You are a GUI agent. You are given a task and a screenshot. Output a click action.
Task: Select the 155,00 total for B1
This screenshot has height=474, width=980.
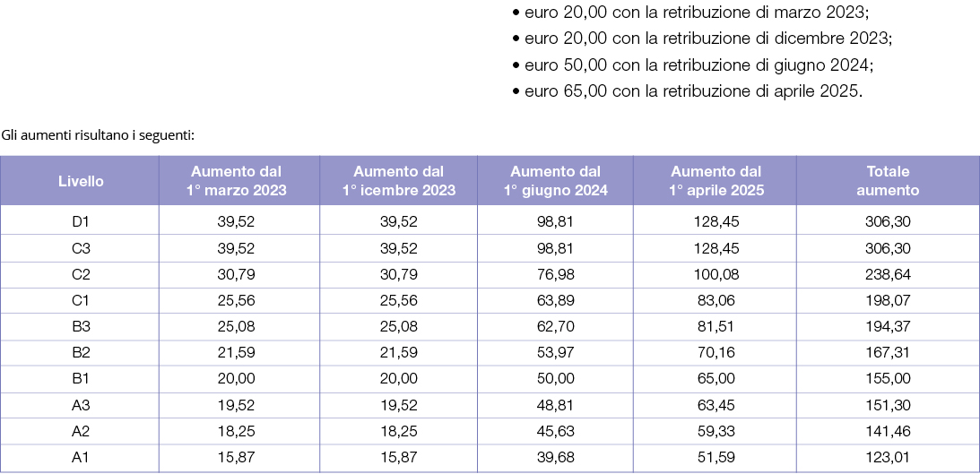point(888,378)
